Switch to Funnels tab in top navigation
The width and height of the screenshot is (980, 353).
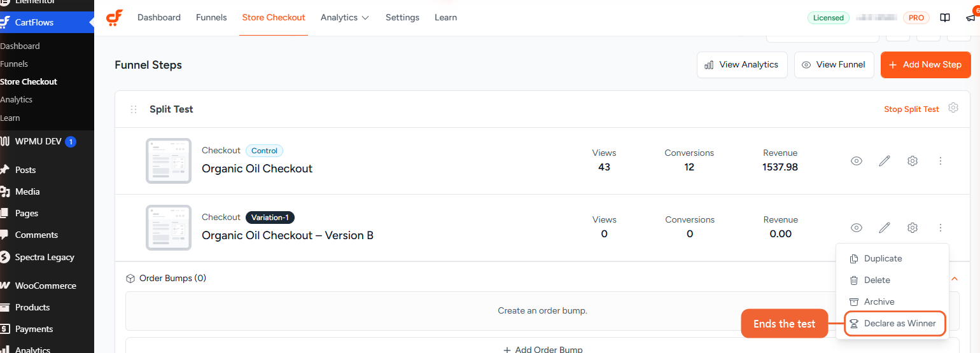coord(211,18)
